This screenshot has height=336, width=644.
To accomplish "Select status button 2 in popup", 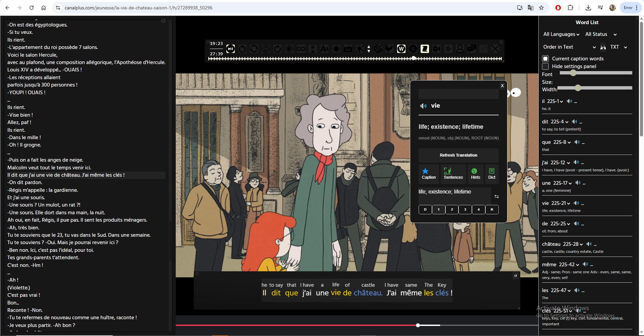I will click(452, 210).
